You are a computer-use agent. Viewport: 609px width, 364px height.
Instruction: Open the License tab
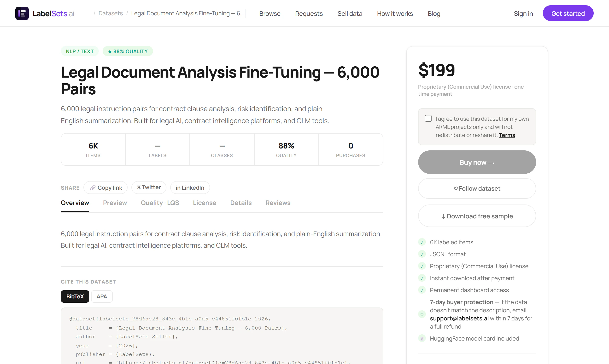click(x=204, y=203)
